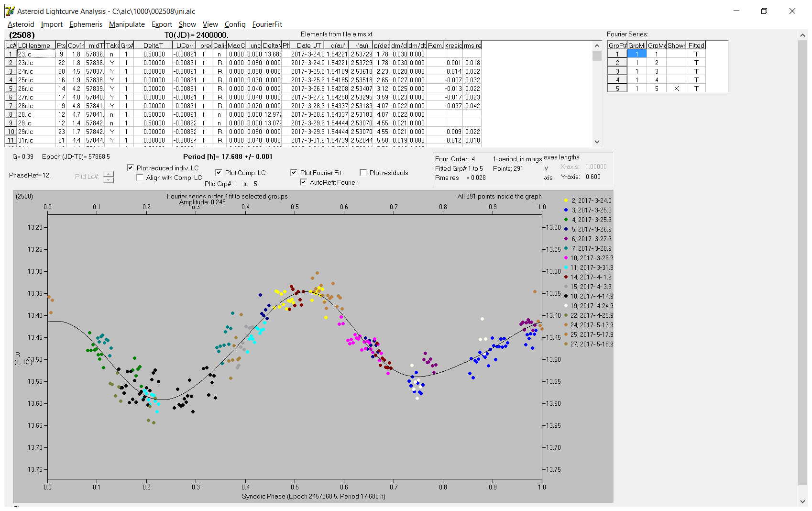Select the 24r.lc filename cell
This screenshot has width=812, height=511.
click(36, 71)
